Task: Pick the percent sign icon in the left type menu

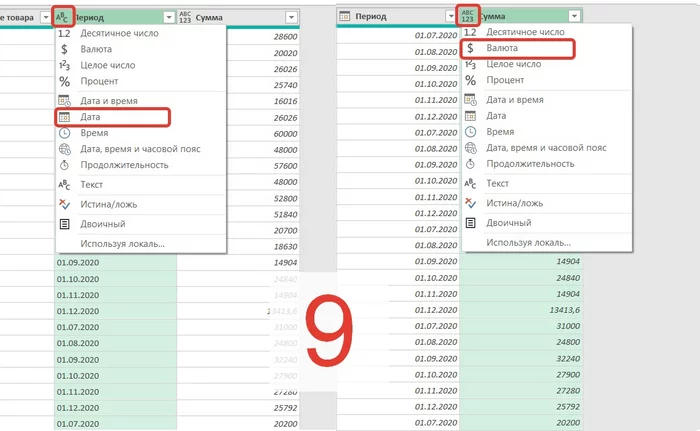Action: pos(64,81)
